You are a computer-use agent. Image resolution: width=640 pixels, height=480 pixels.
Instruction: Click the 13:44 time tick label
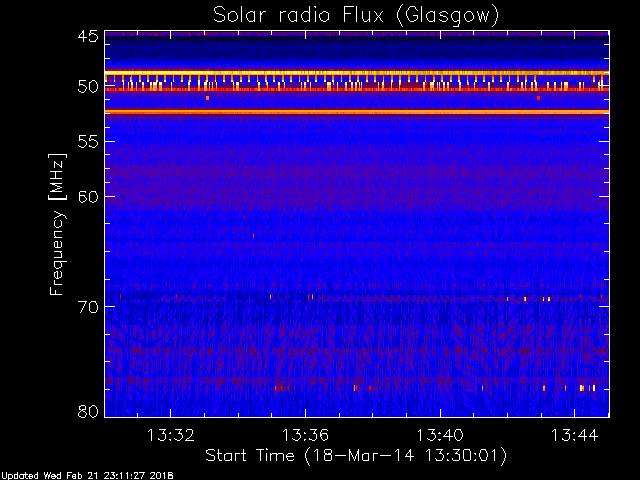coord(574,435)
